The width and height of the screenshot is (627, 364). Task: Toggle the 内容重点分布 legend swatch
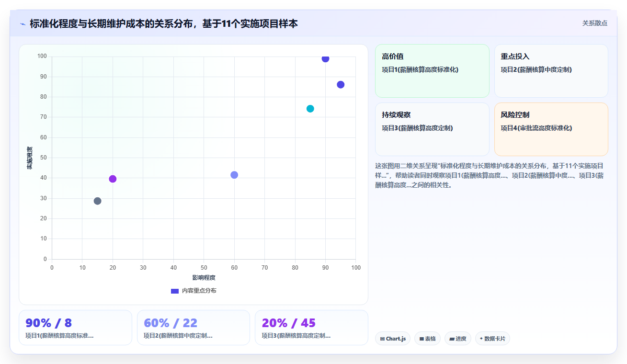click(x=175, y=291)
